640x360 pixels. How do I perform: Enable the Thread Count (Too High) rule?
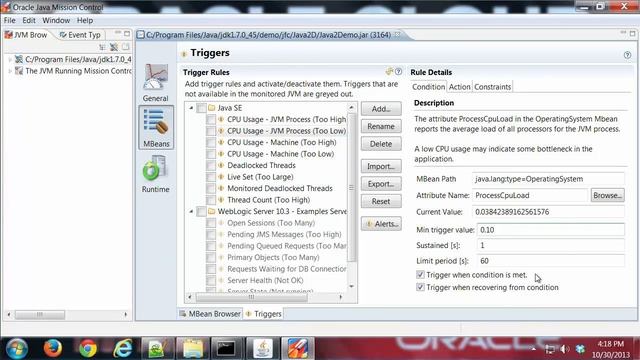coord(211,200)
